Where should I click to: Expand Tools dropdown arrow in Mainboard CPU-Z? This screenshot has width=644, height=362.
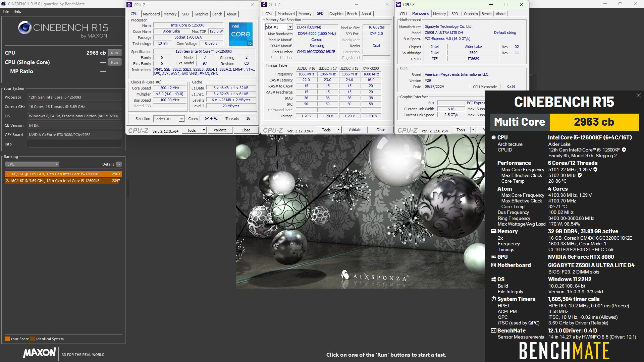click(x=473, y=130)
